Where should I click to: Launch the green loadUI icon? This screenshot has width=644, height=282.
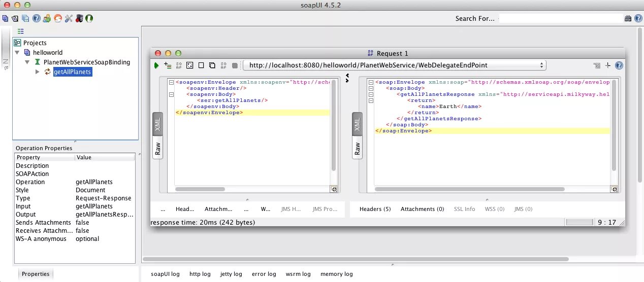click(x=89, y=18)
